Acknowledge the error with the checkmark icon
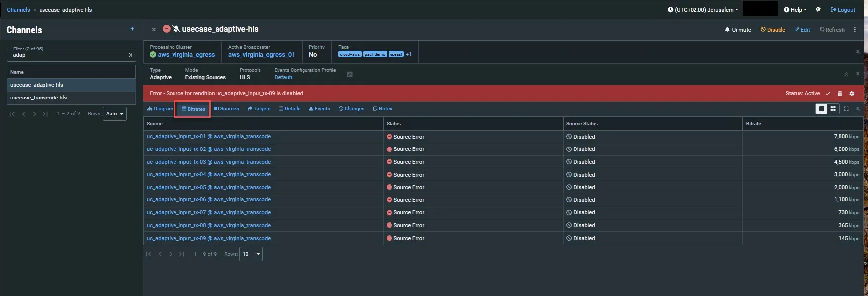The image size is (868, 296). 828,94
